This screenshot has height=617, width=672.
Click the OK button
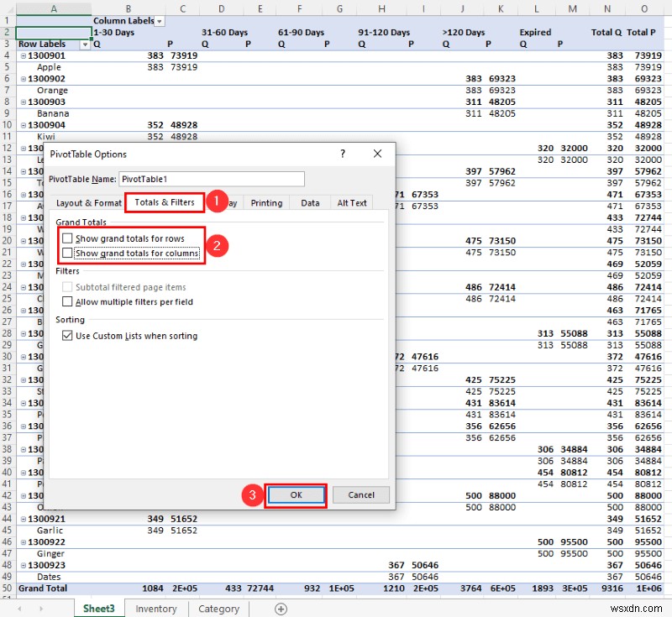296,494
